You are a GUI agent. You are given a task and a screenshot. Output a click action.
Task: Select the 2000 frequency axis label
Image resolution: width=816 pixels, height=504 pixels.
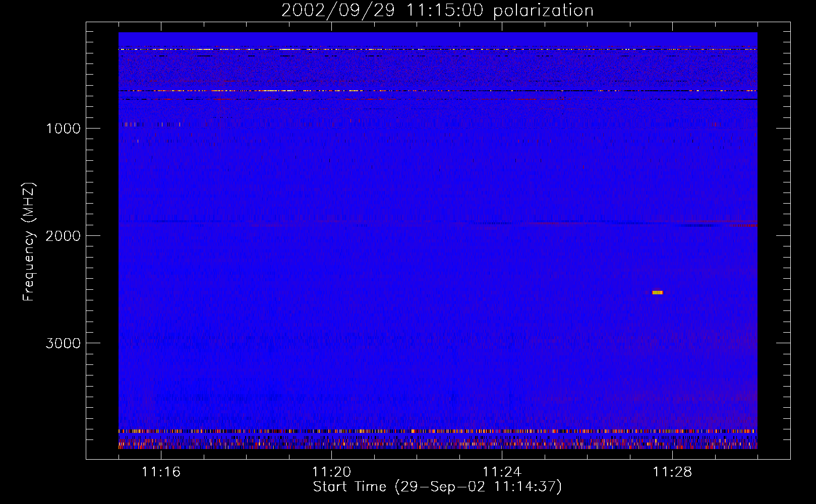coord(63,236)
